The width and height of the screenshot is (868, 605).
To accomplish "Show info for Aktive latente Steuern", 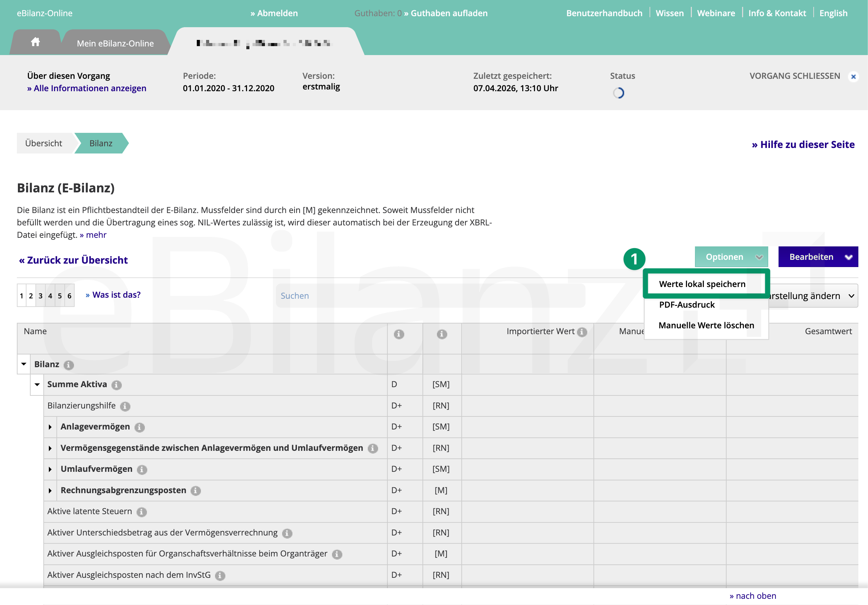I will point(142,512).
